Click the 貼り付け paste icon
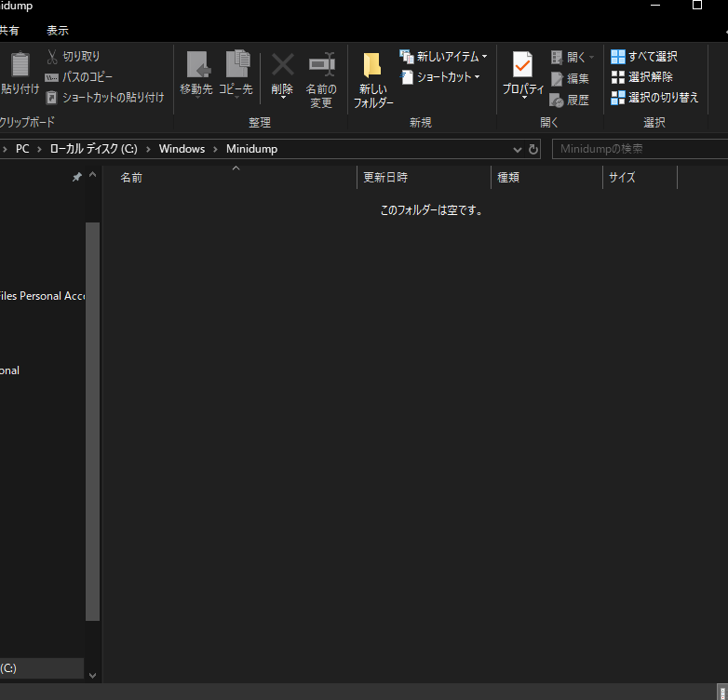The height and width of the screenshot is (700, 728). [x=20, y=64]
